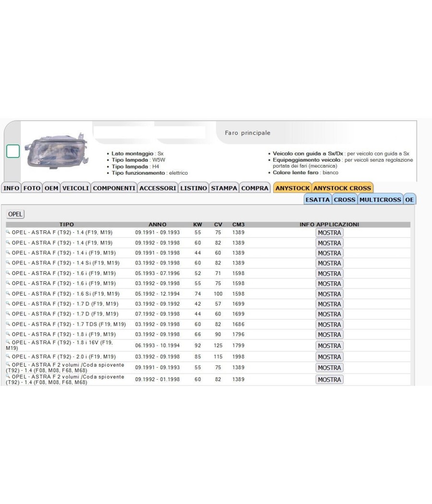Click MOSTRA for Astra 1.8 i 66 kW
The image size is (432, 504).
[329, 335]
